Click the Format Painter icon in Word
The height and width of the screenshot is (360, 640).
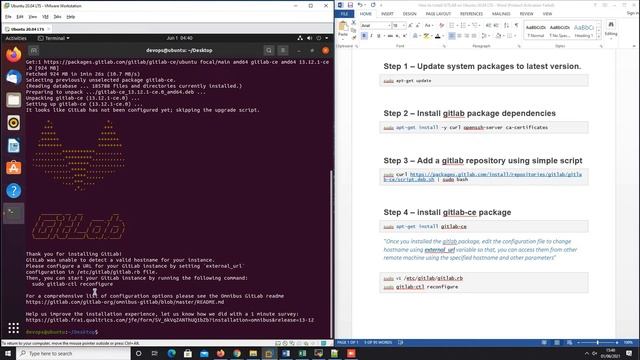click(353, 38)
